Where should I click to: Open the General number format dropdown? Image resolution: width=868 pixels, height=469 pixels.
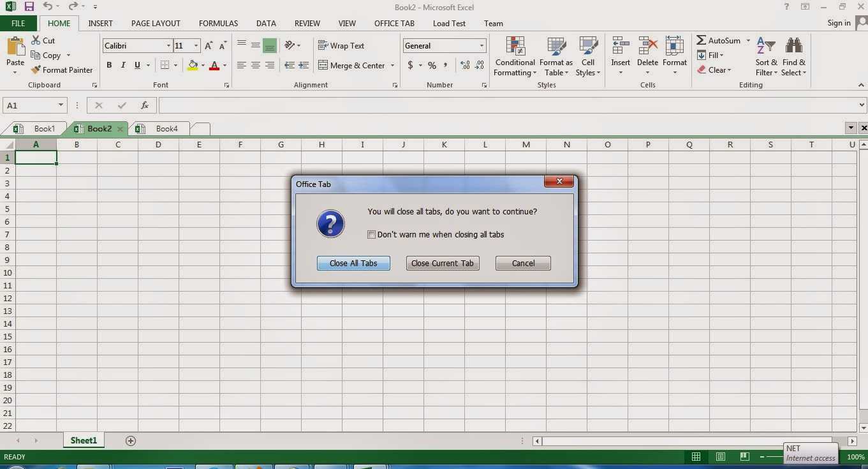tap(482, 46)
